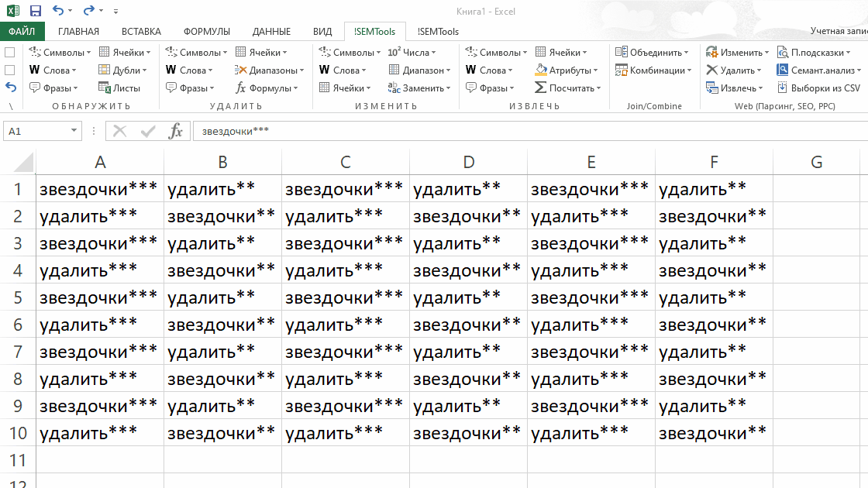868x488 pixels.
Task: Open Символы dropdown in Удалить group
Action: 196,53
